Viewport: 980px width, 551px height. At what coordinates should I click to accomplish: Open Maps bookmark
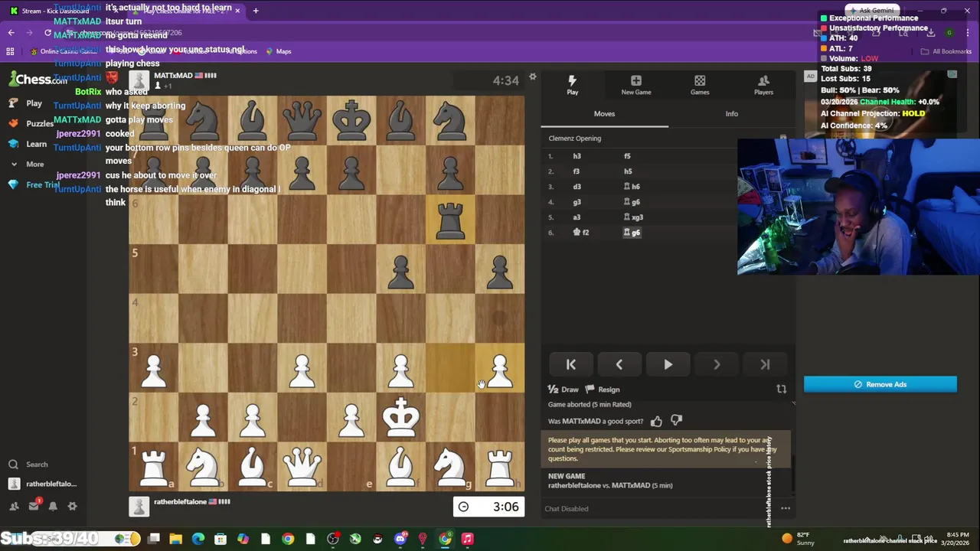coord(278,51)
